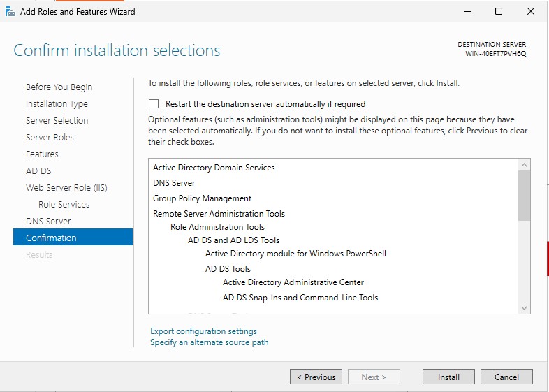Image resolution: width=549 pixels, height=392 pixels.
Task: Open the AD DS wizard page
Action: point(38,171)
